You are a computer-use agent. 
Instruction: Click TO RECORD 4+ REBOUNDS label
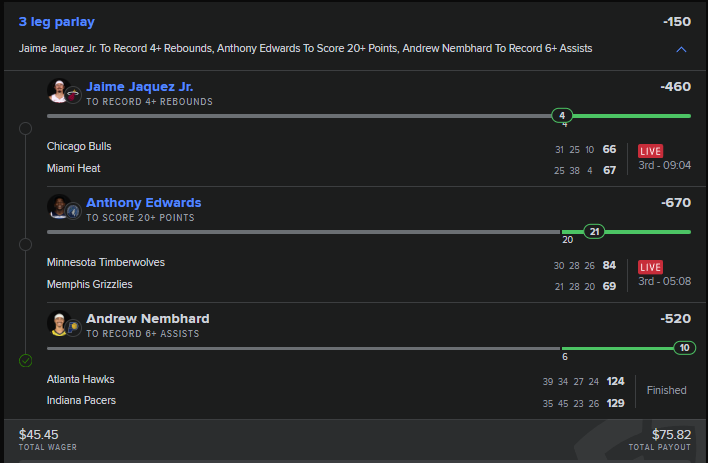(x=149, y=102)
